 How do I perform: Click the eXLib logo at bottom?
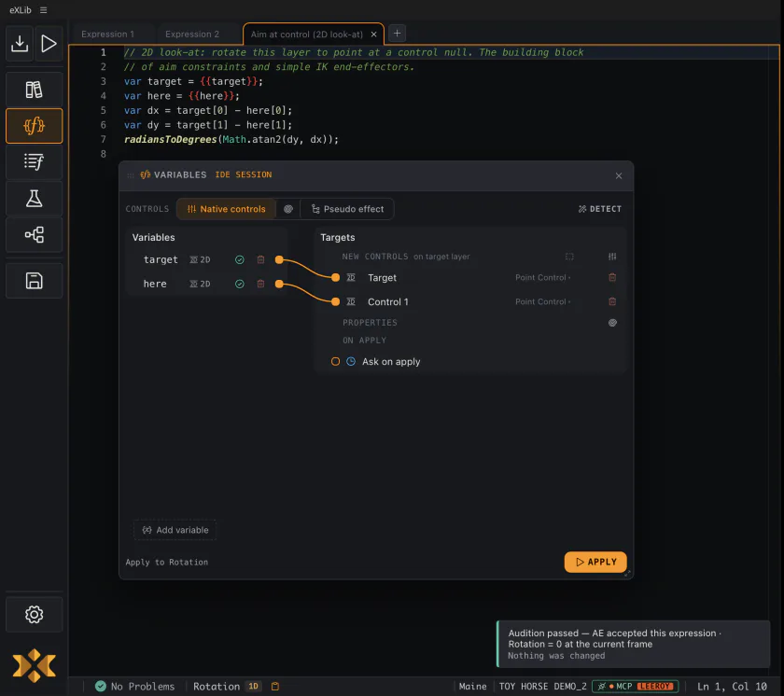(x=34, y=665)
